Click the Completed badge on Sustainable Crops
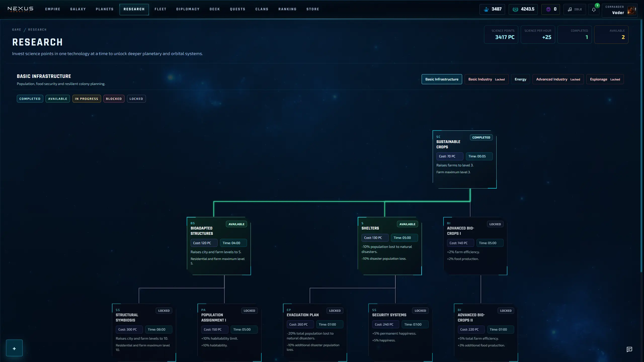This screenshot has width=644, height=362. click(x=481, y=138)
